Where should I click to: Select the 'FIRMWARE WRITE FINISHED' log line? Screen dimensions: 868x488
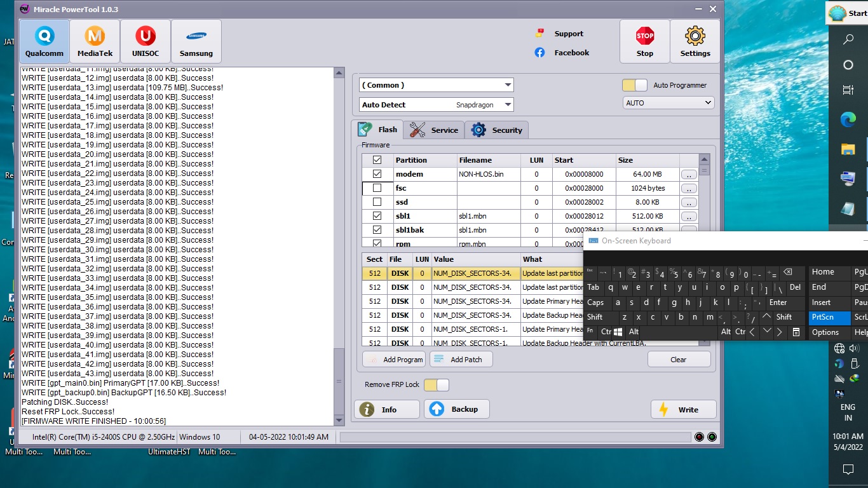click(93, 421)
